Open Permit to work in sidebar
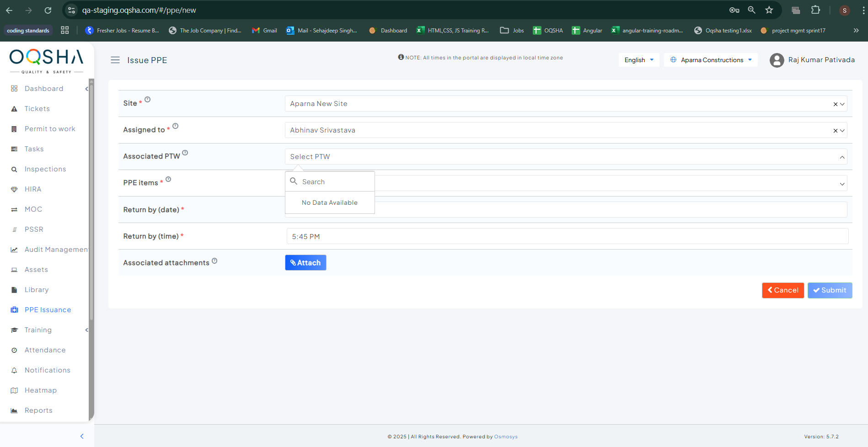Screen dimensions: 868x447 [x=50, y=129]
